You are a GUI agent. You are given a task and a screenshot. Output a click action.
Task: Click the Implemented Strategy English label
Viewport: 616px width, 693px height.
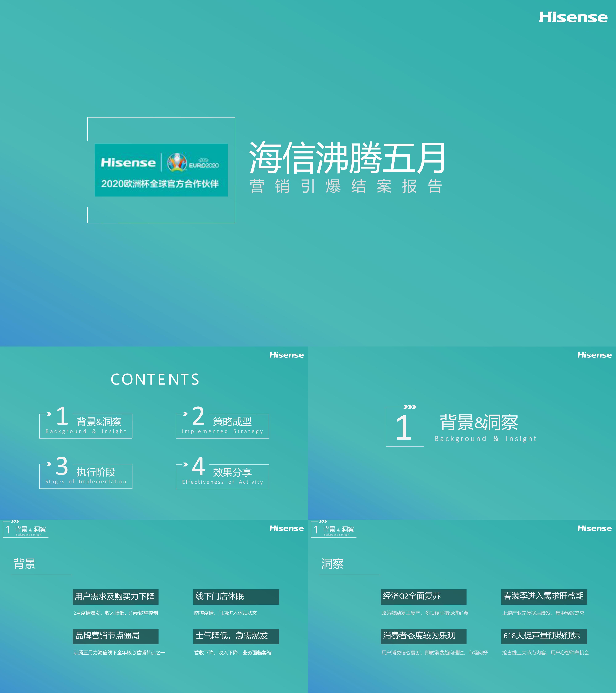[222, 431]
